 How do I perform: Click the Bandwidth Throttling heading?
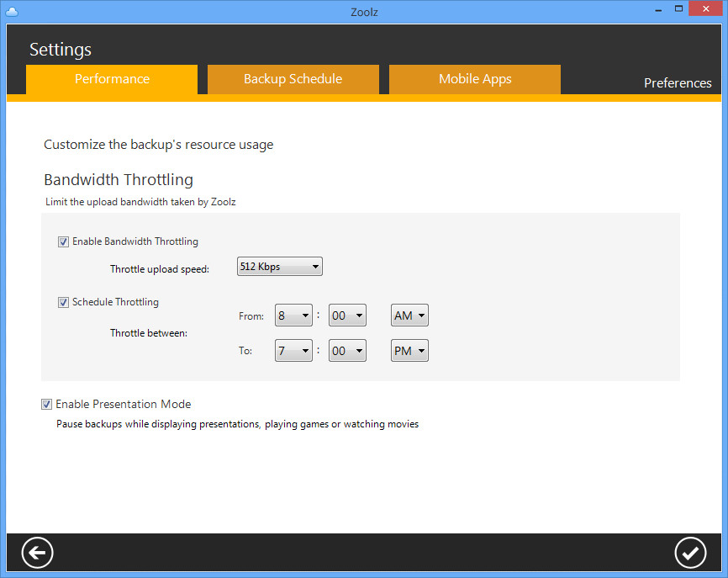pyautogui.click(x=119, y=180)
